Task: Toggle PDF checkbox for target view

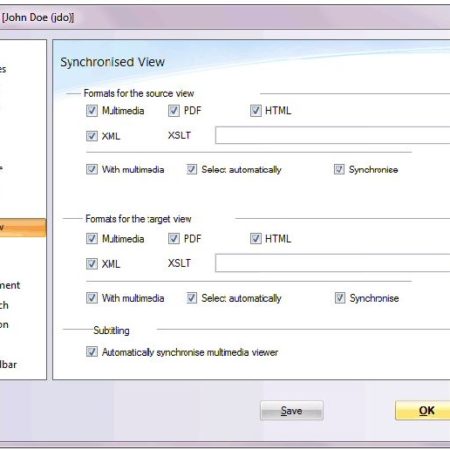Action: (174, 239)
